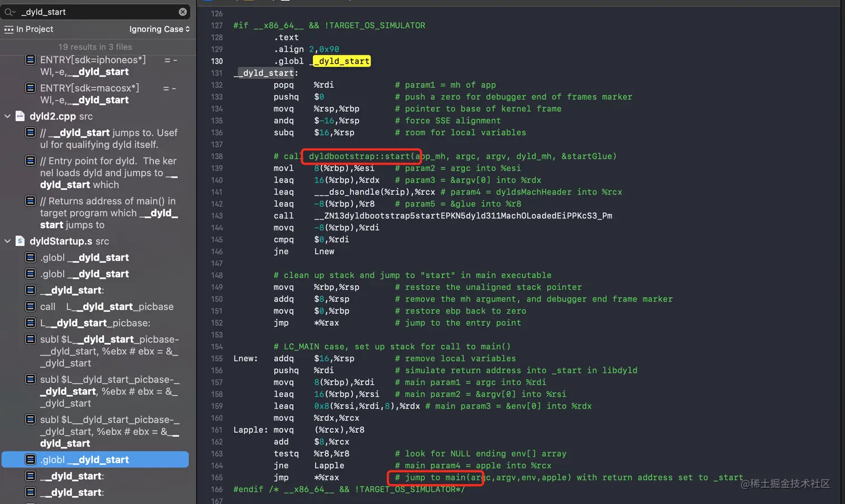This screenshot has height=504, width=845.
Task: Click 'testq %r8,%r8' instruction
Action: [x=311, y=454]
